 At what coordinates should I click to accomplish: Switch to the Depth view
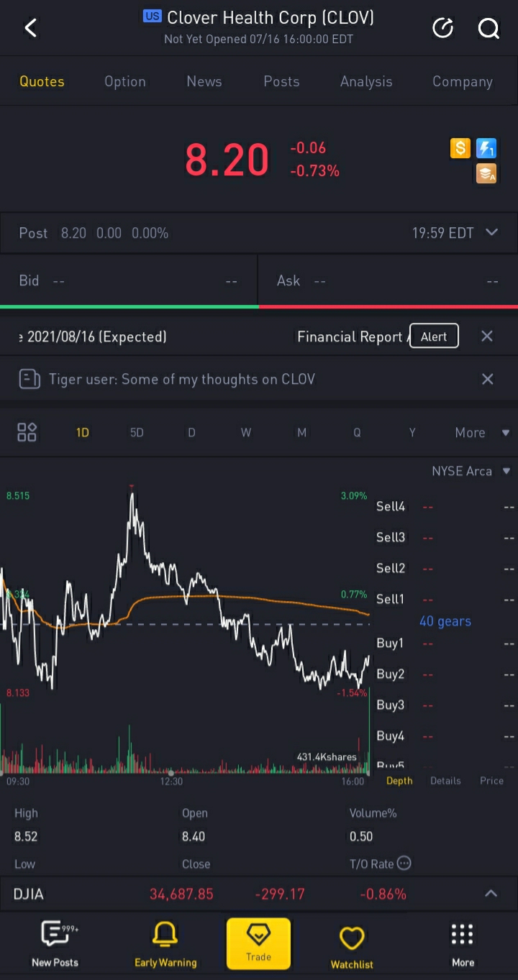click(x=399, y=780)
